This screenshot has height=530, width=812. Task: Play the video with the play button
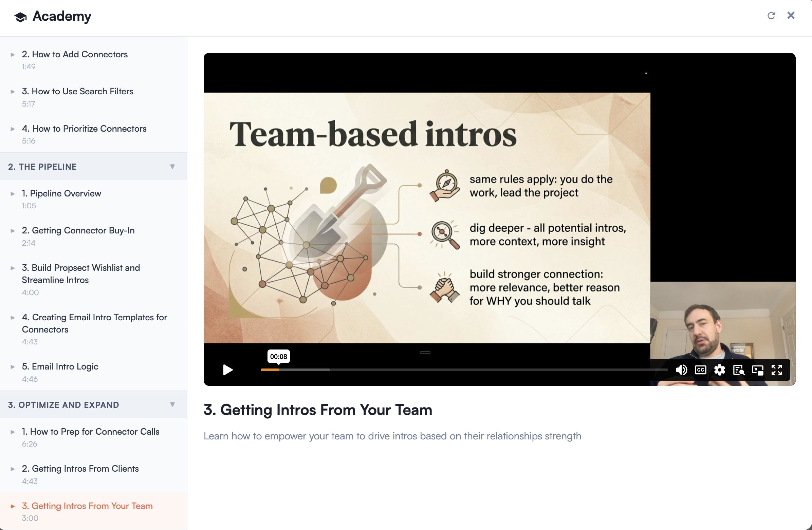tap(227, 370)
